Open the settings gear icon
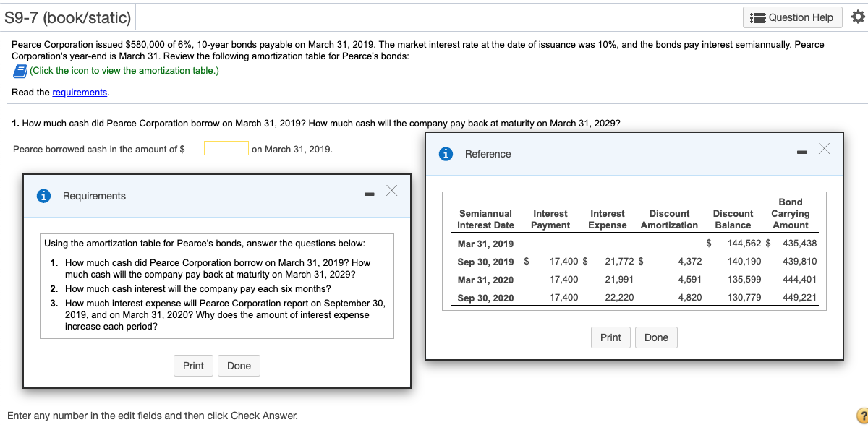868x430 pixels. coord(857,17)
